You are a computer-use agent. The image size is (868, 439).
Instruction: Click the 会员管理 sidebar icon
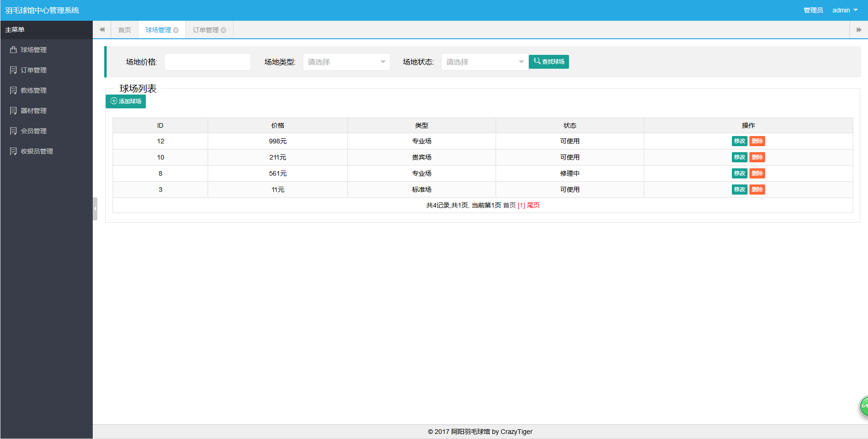[13, 131]
